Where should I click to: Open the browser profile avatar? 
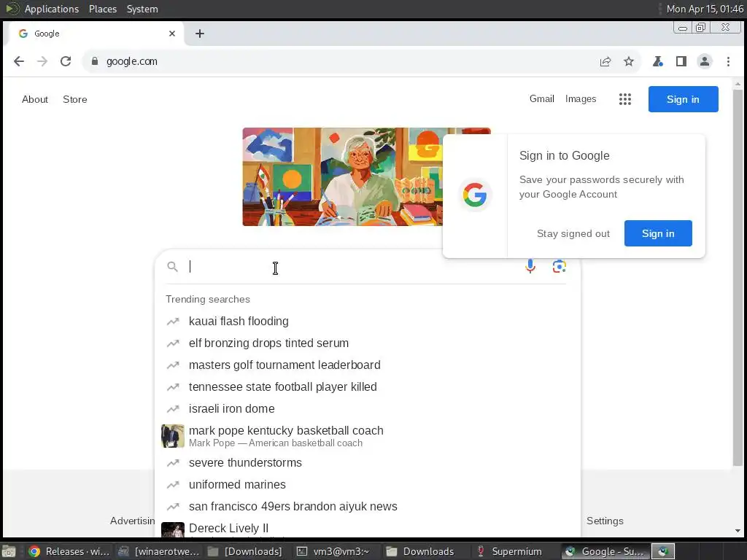pyautogui.click(x=705, y=61)
